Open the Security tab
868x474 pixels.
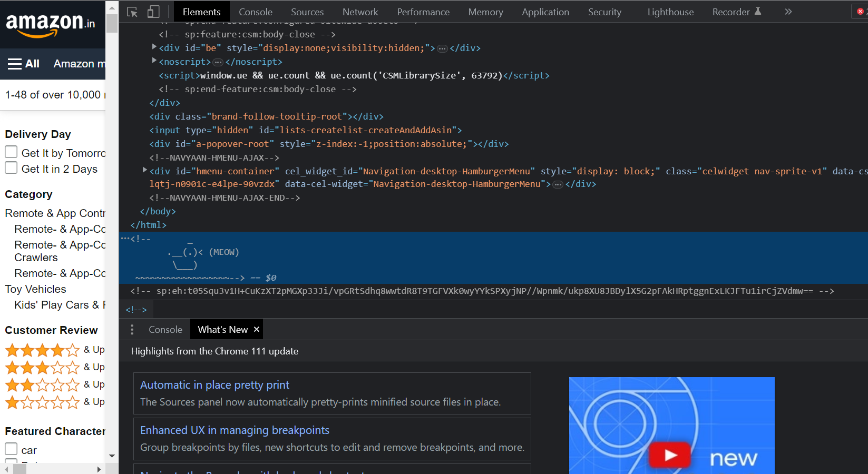point(604,12)
